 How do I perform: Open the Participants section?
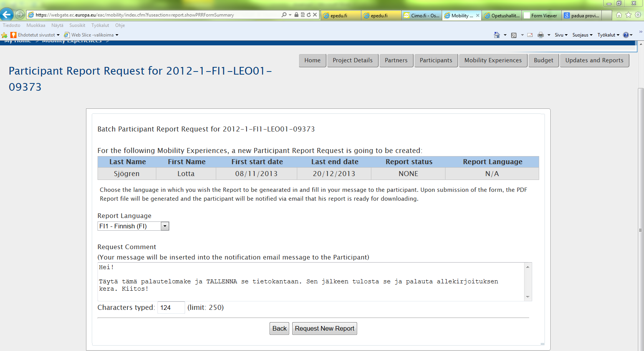436,60
